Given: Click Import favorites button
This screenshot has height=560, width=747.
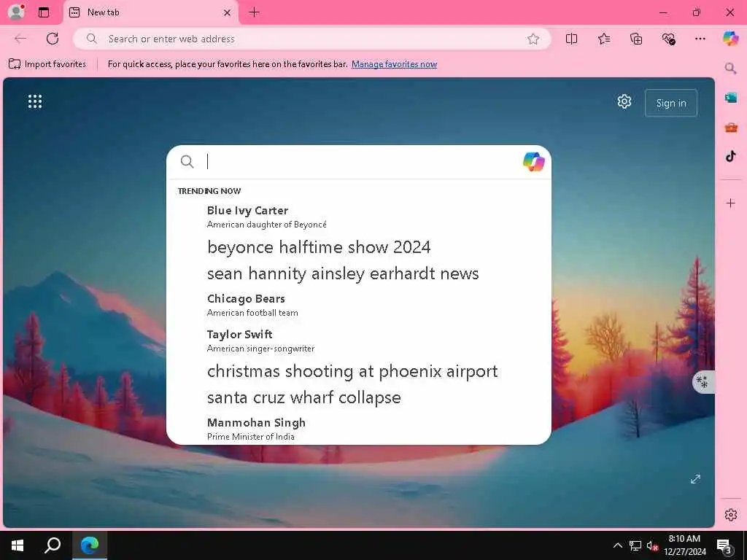Looking at the screenshot, I should point(47,64).
